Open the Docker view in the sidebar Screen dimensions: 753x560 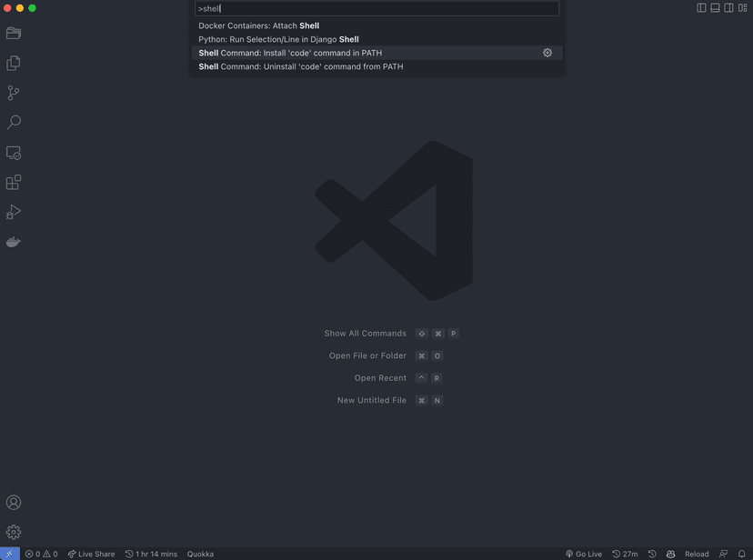click(13, 241)
